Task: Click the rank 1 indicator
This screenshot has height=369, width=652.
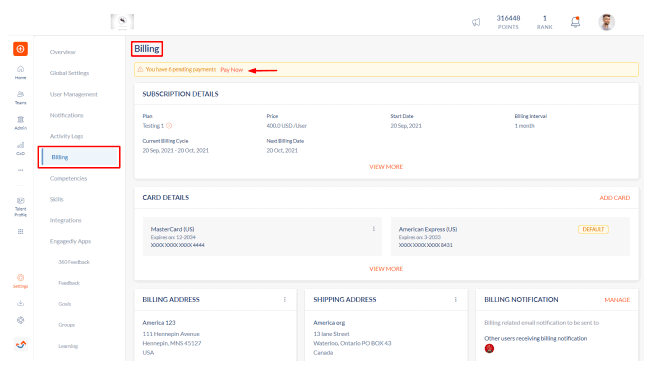Action: pyautogui.click(x=544, y=22)
